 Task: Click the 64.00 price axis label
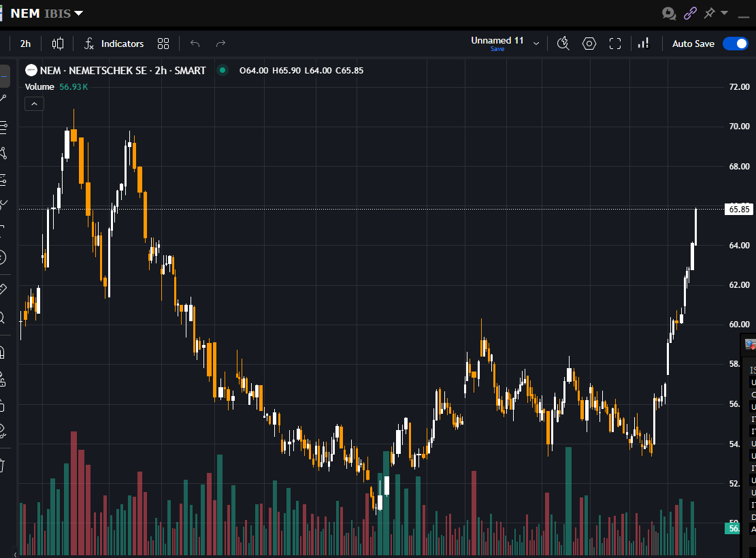pyautogui.click(x=739, y=246)
